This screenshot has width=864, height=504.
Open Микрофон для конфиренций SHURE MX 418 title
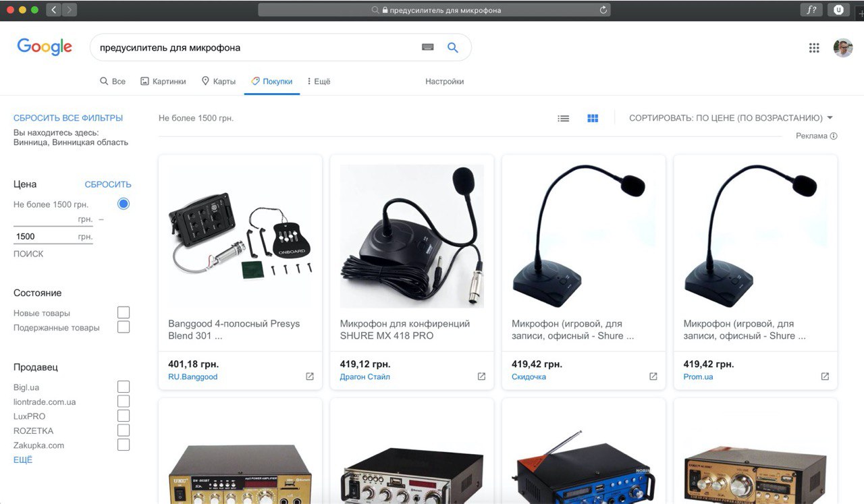point(405,330)
